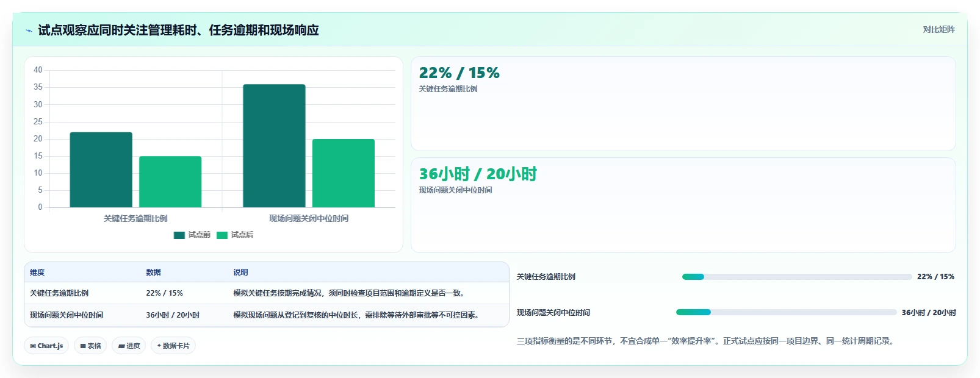The height and width of the screenshot is (378, 980).
Task: Click the 现场问题关闭中位时间 progress bar
Action: coord(787,312)
